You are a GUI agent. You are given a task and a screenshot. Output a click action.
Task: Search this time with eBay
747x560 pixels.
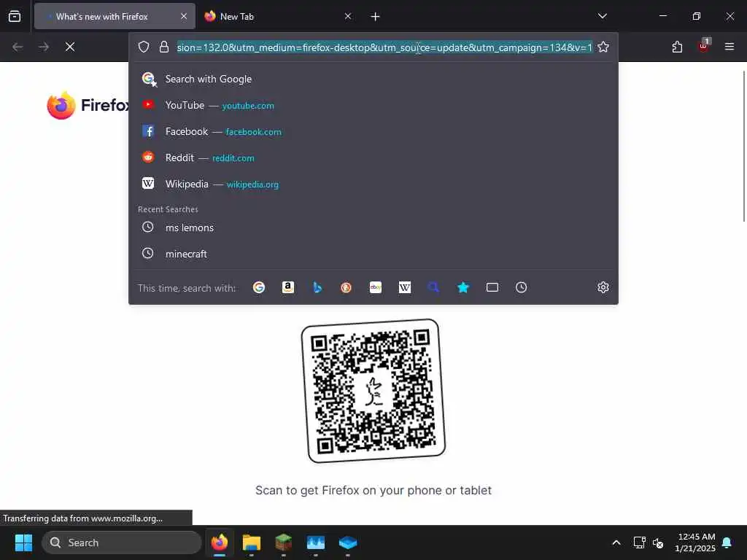click(376, 287)
